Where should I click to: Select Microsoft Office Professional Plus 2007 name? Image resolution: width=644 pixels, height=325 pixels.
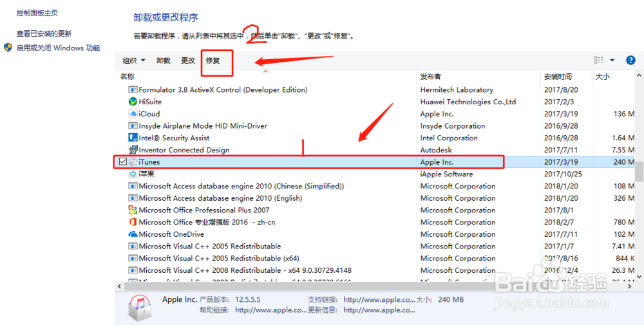[204, 210]
